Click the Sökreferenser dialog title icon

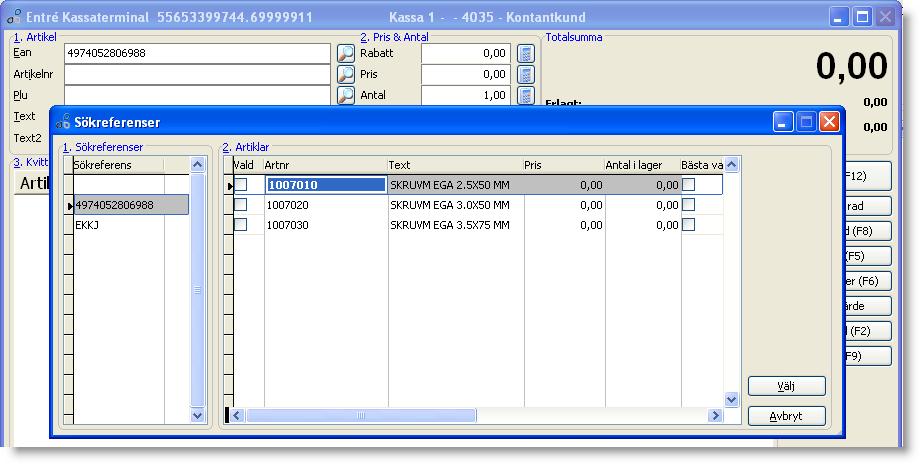click(63, 122)
